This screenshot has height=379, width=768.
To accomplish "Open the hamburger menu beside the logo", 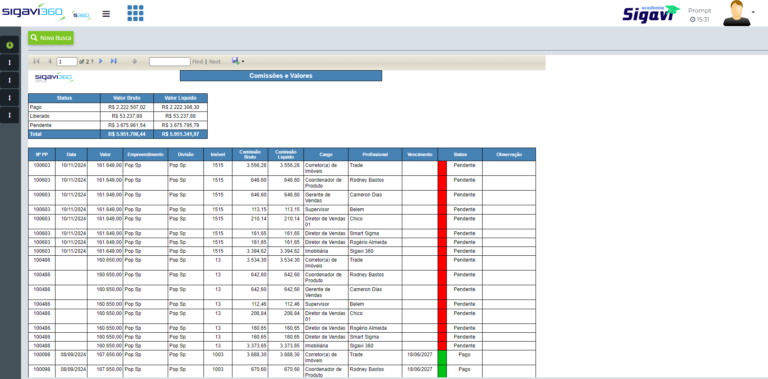I will 106,14.
